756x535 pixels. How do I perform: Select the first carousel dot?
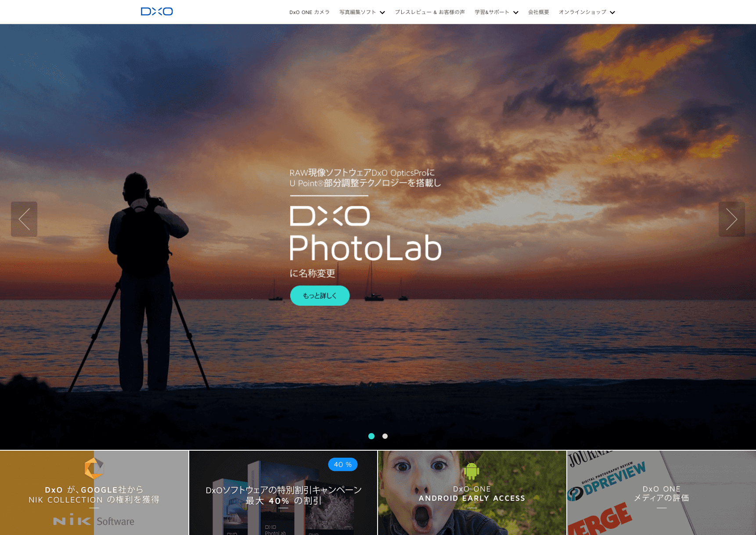[x=371, y=436]
